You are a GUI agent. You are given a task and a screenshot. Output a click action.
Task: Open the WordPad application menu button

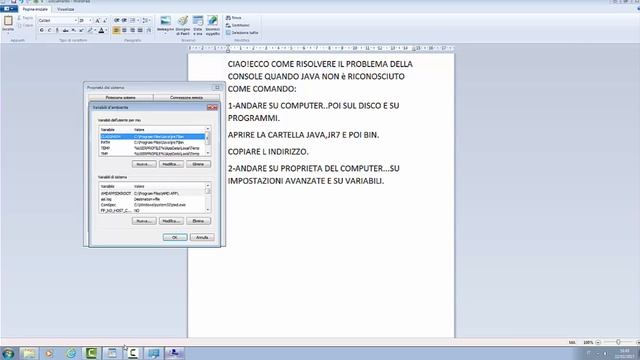(8, 9)
